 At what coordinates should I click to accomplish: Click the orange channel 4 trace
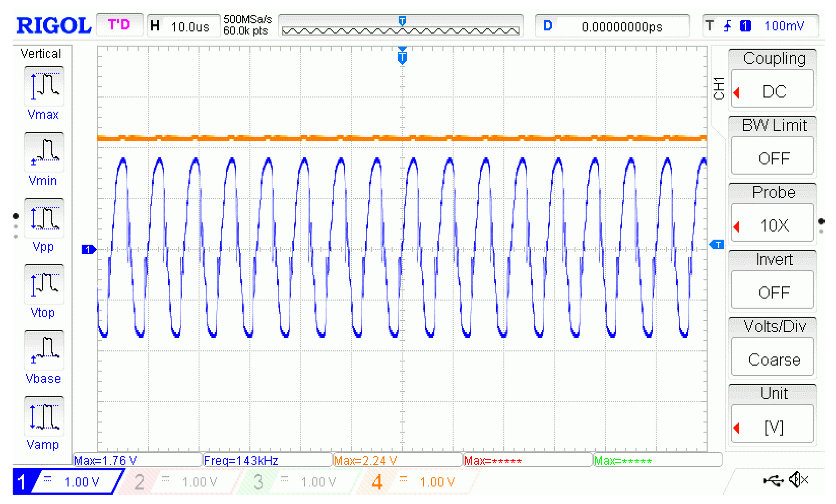[402, 138]
